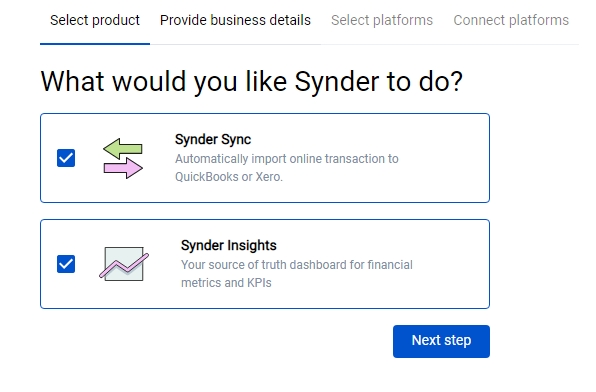
Task: Click the 'What would you like Synder to do?' heading
Action: [252, 81]
